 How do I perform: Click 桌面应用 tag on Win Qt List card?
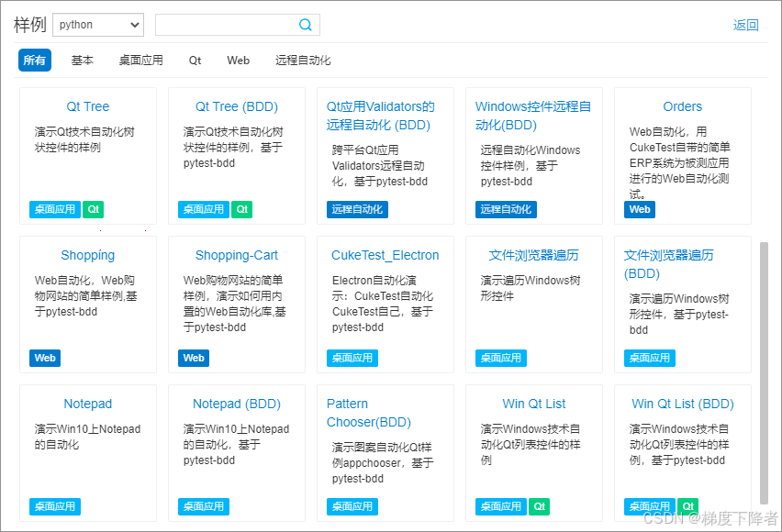tap(501, 506)
